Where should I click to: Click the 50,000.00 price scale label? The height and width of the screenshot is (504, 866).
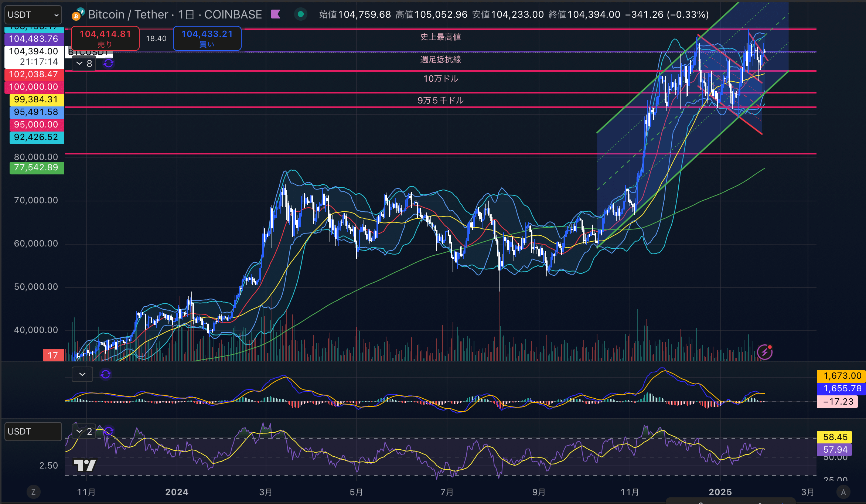point(36,287)
